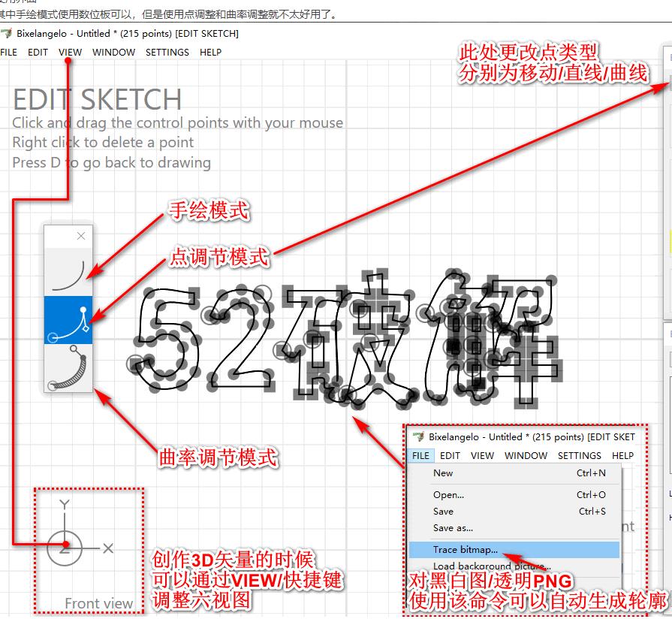Click the Bixelangelo icon in the title bar
The height and width of the screenshot is (619, 672).
[8, 33]
